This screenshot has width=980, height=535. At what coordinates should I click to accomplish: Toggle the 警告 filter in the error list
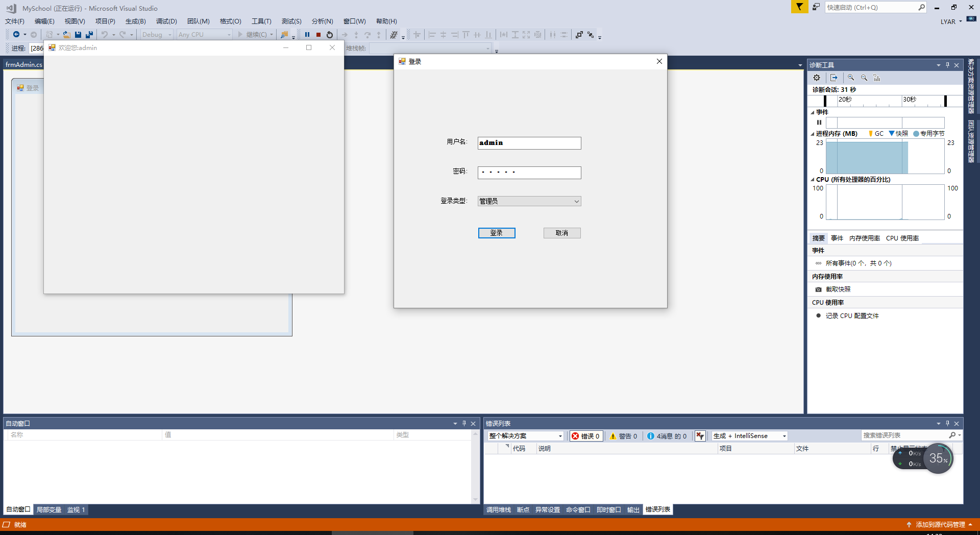coord(623,435)
